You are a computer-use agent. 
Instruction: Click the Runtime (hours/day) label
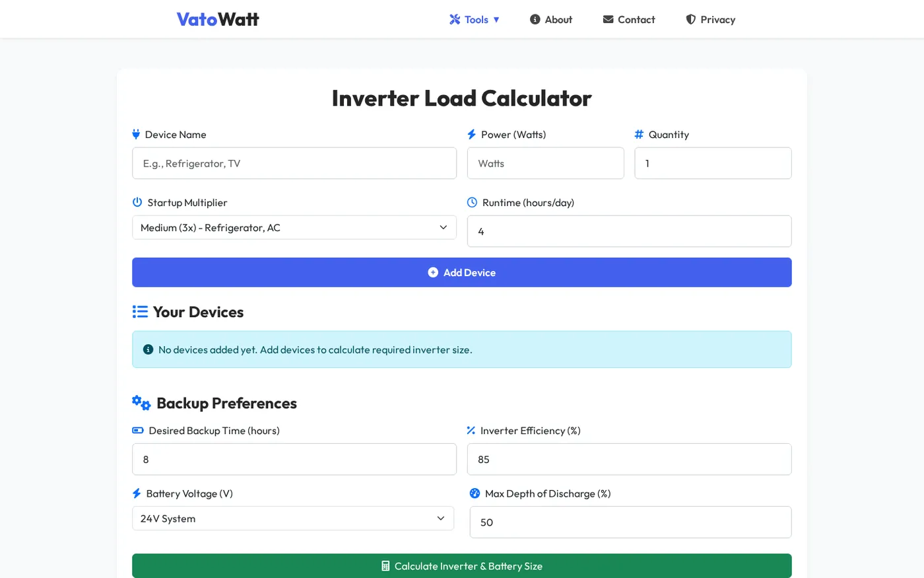point(528,203)
